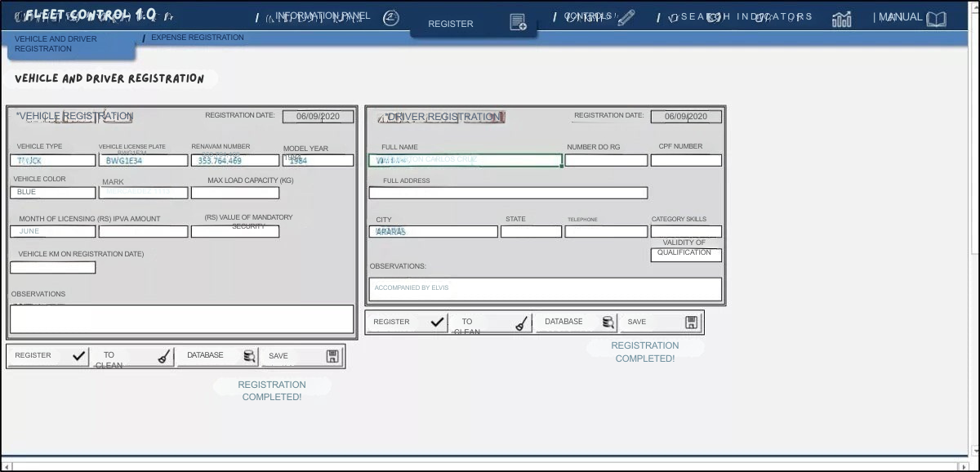Open the Information Panel gauge icon
The width and height of the screenshot is (980, 472).
[x=391, y=18]
